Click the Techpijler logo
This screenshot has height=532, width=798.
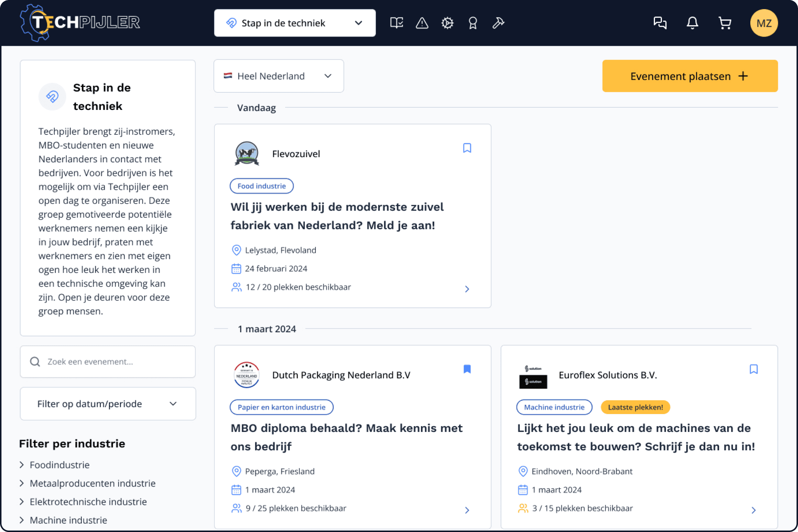click(x=80, y=23)
